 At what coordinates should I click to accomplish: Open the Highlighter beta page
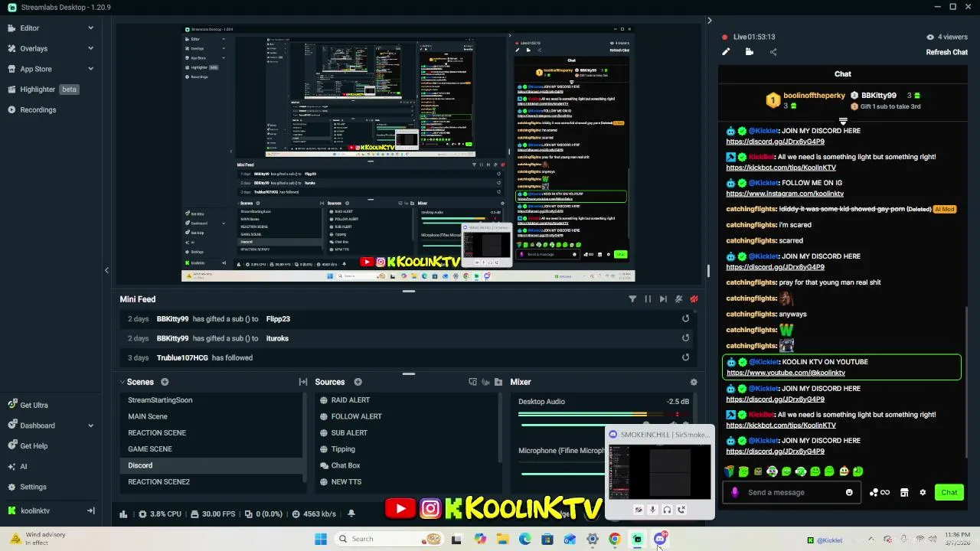click(43, 90)
